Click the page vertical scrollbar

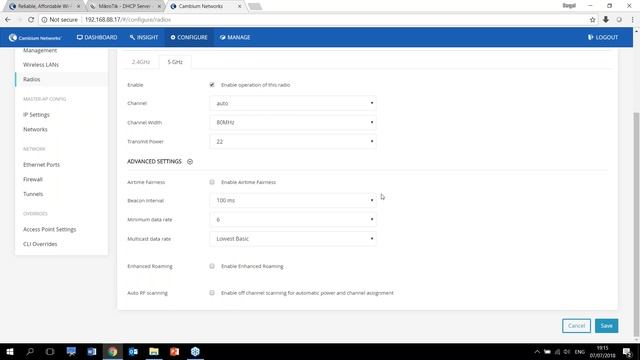click(636, 224)
